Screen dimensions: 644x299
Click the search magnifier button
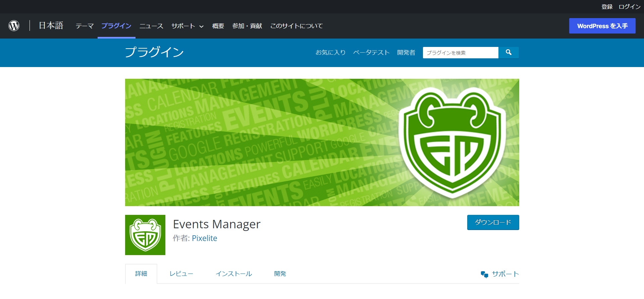508,53
